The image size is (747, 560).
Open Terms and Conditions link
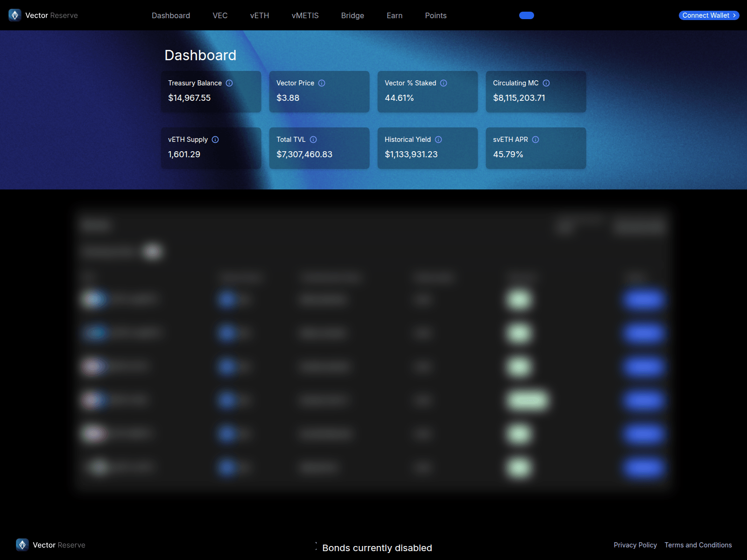[698, 545]
